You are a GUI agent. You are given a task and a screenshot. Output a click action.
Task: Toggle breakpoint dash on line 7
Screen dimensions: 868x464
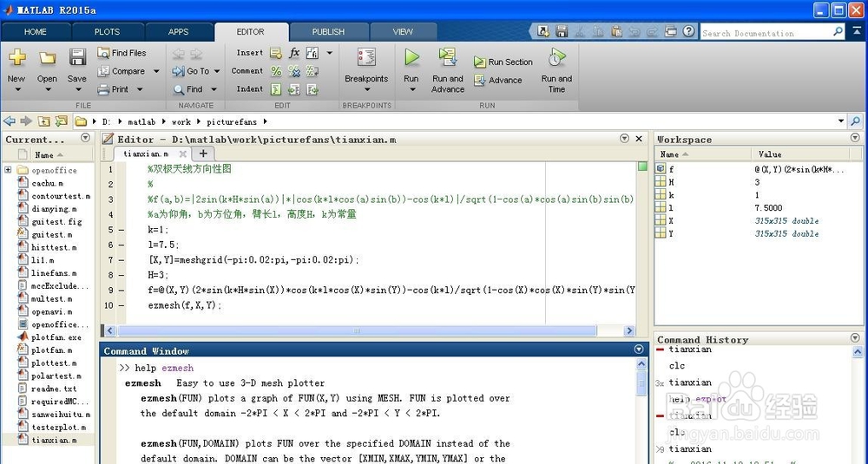pos(122,259)
